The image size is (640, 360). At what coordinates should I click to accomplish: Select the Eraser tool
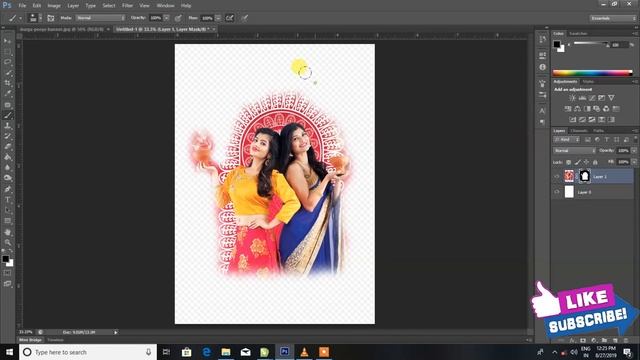[x=7, y=147]
